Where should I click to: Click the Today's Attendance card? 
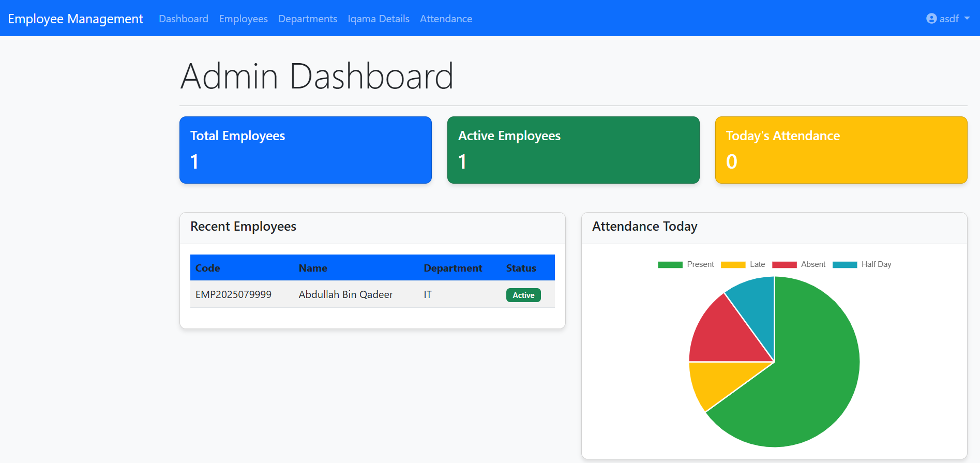coord(841,150)
